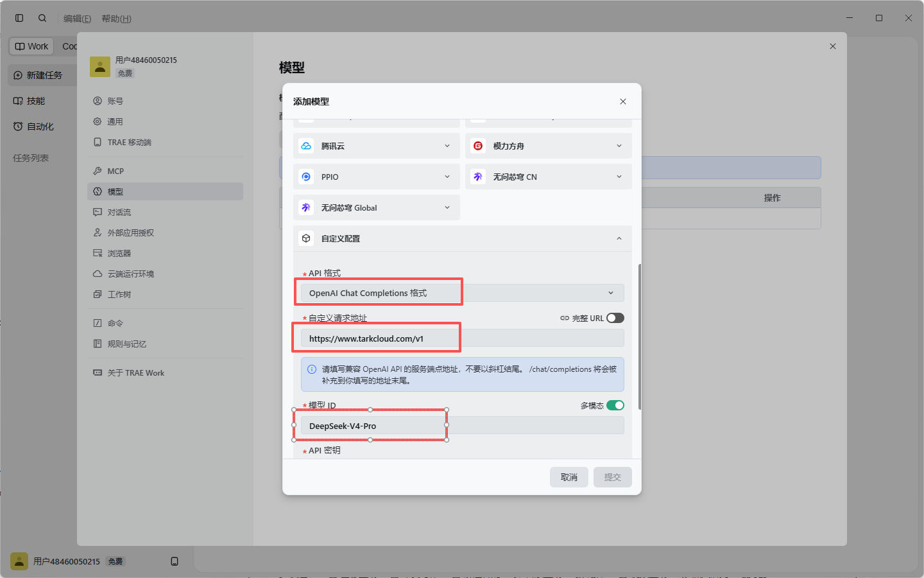The height and width of the screenshot is (578, 924).
Task: Open the 编辑 menu
Action: 77,19
